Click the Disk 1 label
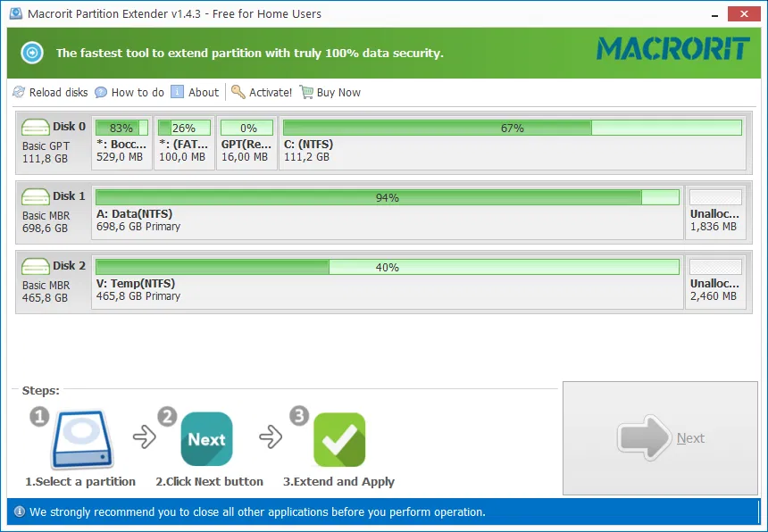The height and width of the screenshot is (532, 768). [69, 195]
